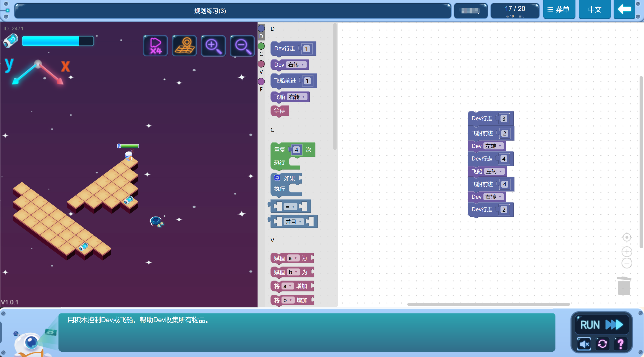Open help with the question mark icon
This screenshot has width=644, height=357.
(x=620, y=344)
